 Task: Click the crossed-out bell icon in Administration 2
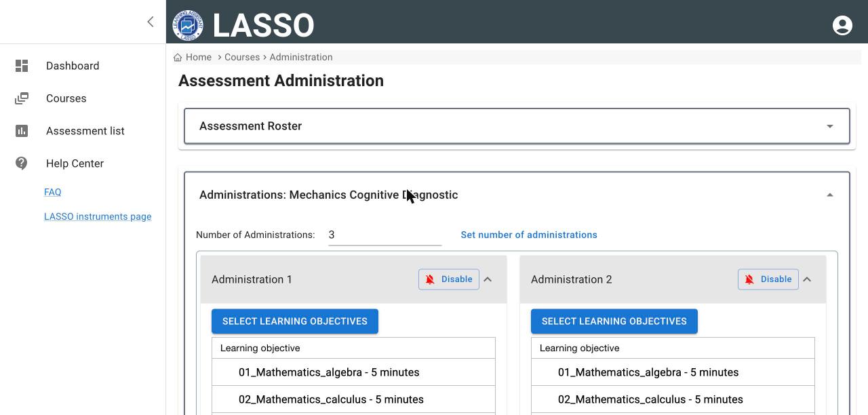tap(749, 279)
